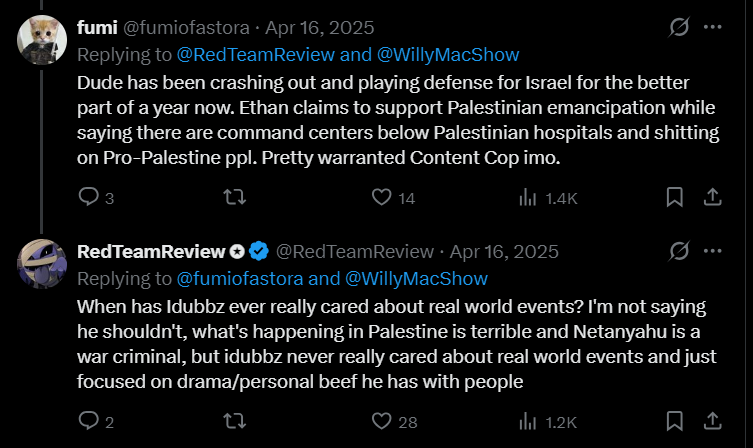Share fumi's tweet
The height and width of the screenshot is (448, 753).
pos(713,197)
